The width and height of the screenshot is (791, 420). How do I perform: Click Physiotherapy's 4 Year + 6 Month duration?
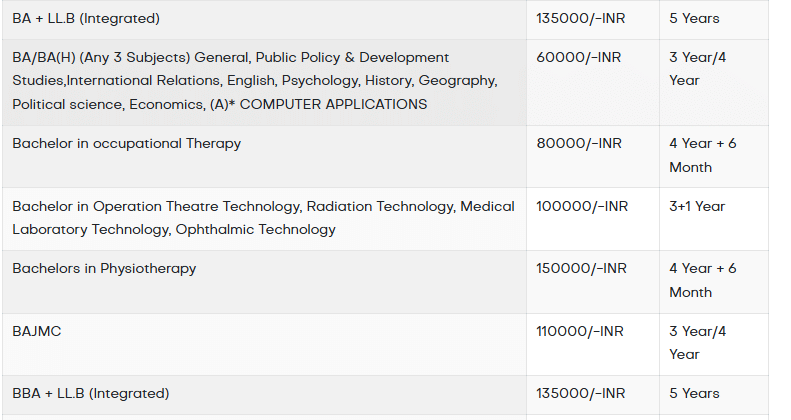[x=703, y=280]
